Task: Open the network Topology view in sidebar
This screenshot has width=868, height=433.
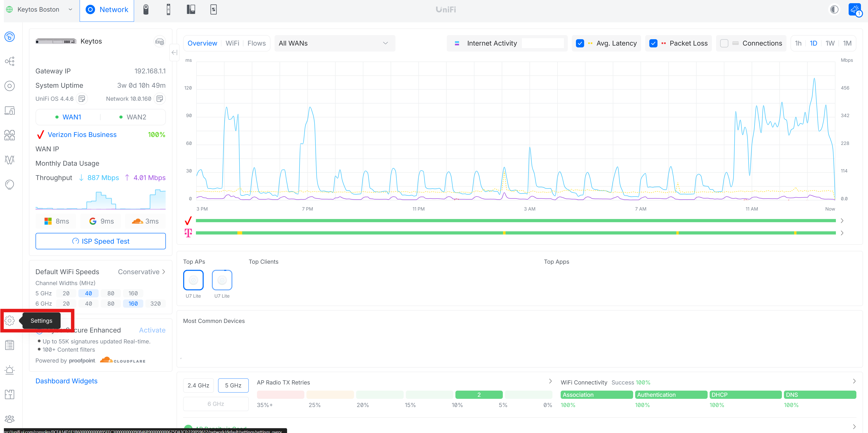Action: (10, 61)
